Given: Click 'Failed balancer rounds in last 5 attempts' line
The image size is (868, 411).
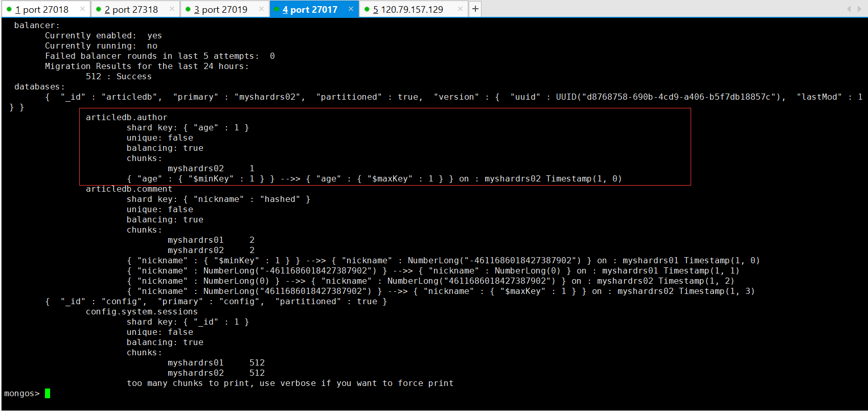Looking at the screenshot, I should [160, 56].
